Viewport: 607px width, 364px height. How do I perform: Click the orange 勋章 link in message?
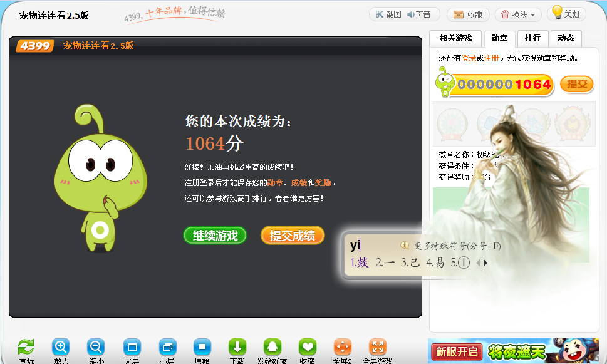pyautogui.click(x=275, y=183)
